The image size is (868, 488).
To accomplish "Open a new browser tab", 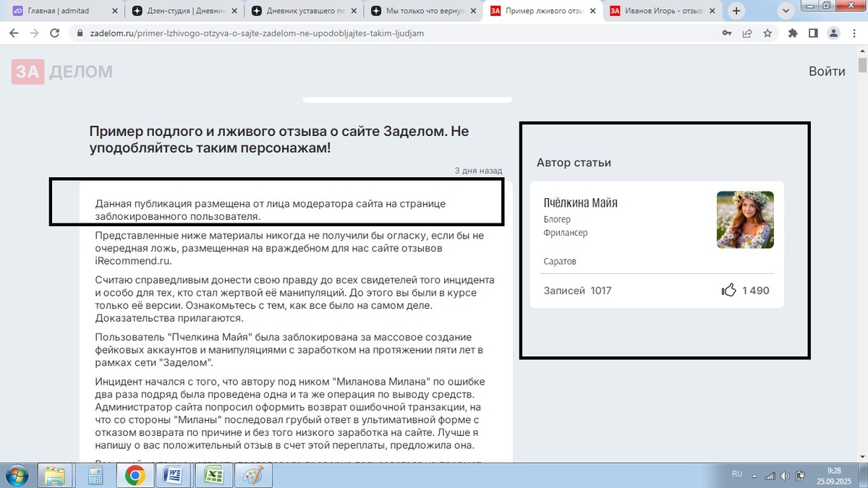I will tap(736, 11).
